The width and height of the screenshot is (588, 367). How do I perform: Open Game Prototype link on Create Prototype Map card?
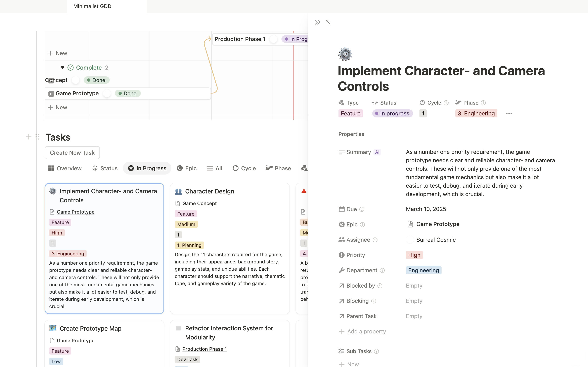[x=75, y=340]
